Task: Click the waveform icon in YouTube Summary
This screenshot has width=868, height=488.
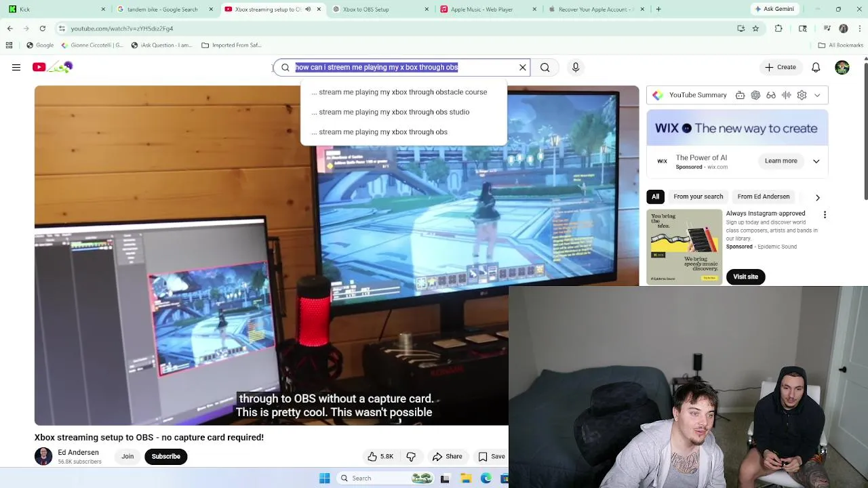Action: coord(787,95)
